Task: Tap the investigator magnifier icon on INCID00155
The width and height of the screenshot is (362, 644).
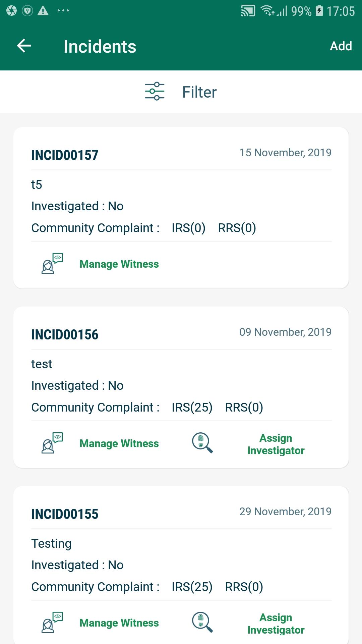Action: pyautogui.click(x=202, y=623)
